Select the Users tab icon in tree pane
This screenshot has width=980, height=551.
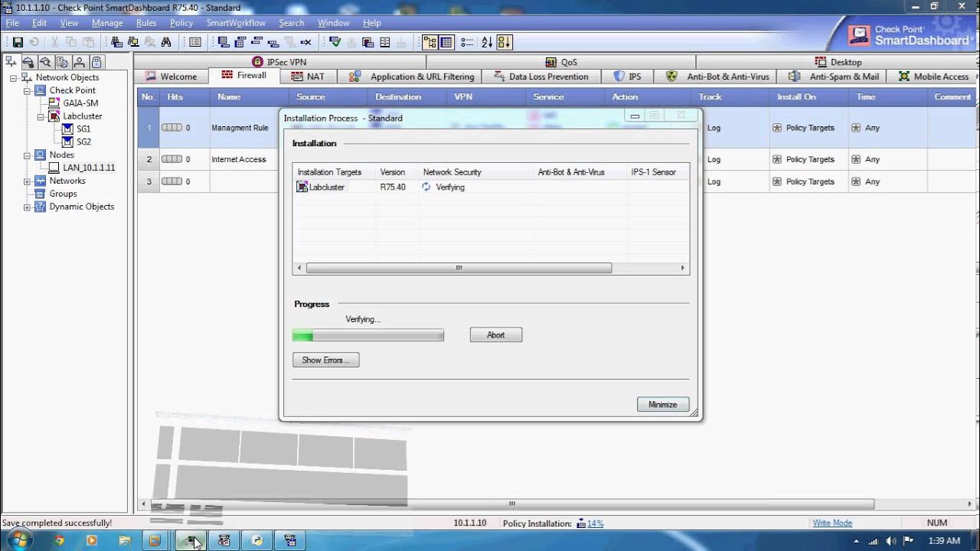[80, 62]
